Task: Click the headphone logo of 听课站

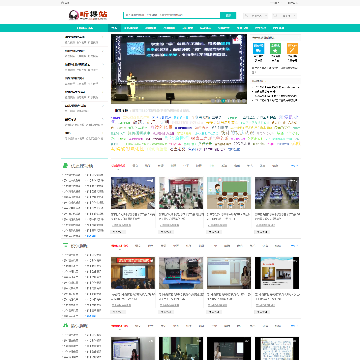Action: pos(74,15)
